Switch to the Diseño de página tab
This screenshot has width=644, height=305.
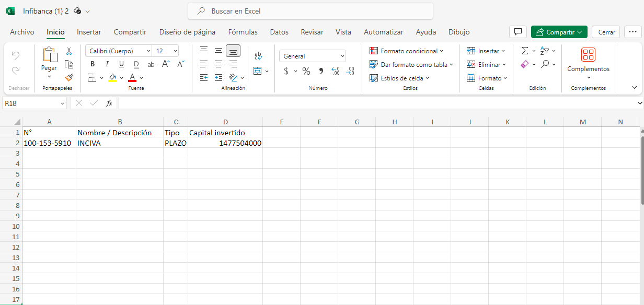tap(187, 32)
